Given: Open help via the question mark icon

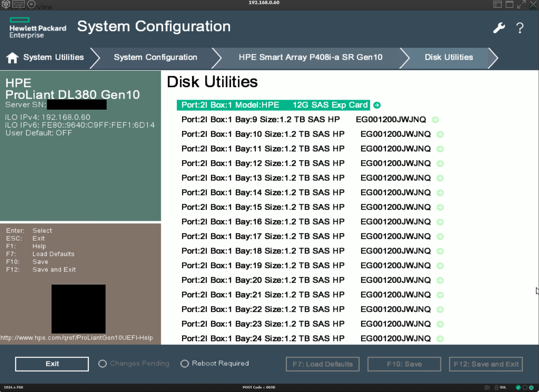Looking at the screenshot, I should coord(520,28).
